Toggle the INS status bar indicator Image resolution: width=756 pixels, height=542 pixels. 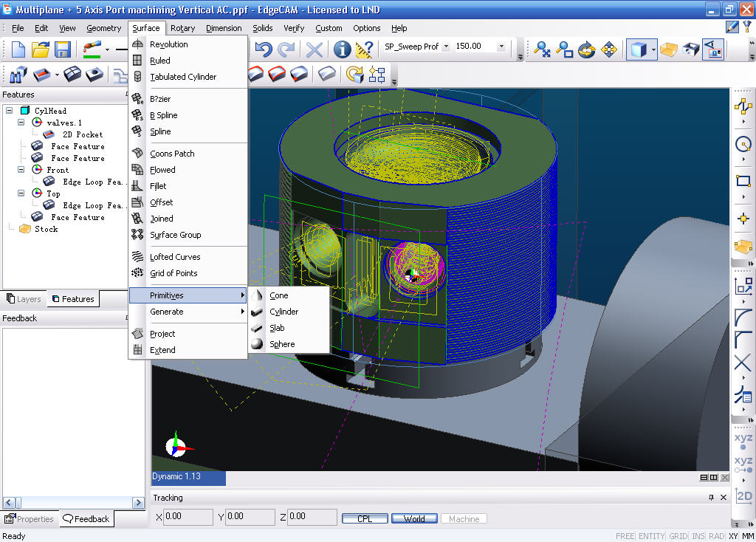[x=698, y=536]
